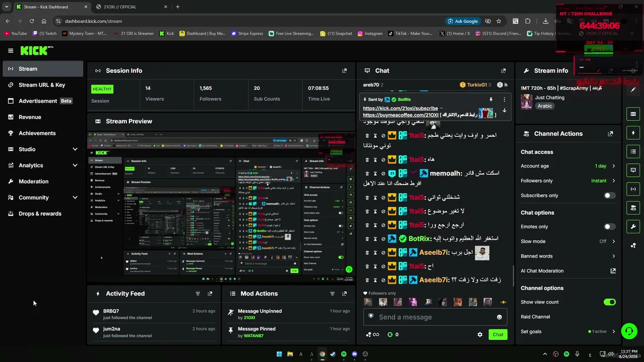The height and width of the screenshot is (362, 644).
Task: Click the Send a message input field
Action: (x=435, y=317)
